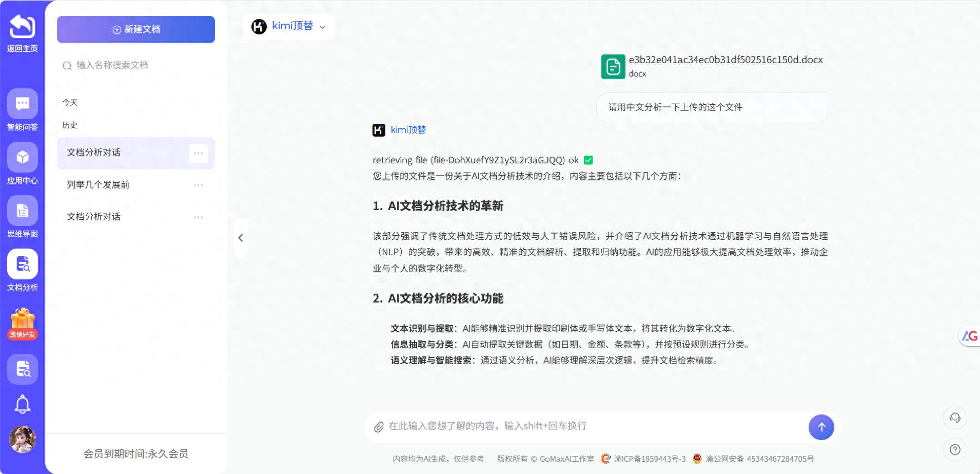Open the 应用中心 cube icon
Image resolution: width=980 pixels, height=474 pixels.
[22, 157]
